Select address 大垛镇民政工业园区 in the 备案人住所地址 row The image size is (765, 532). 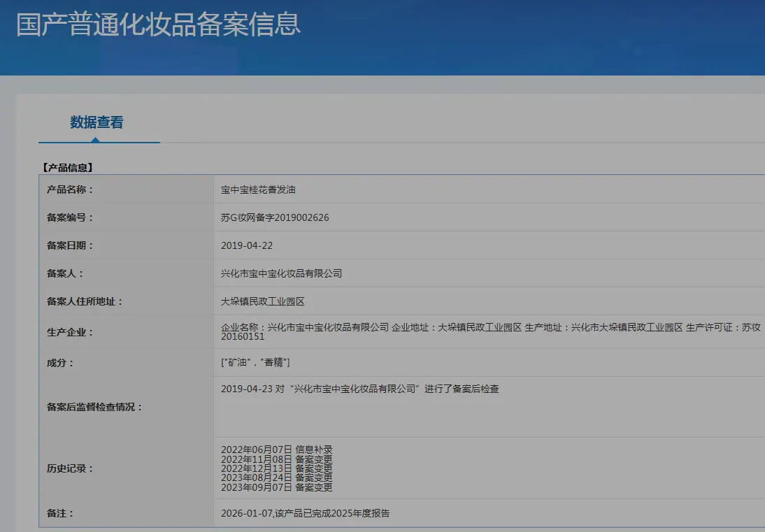pyautogui.click(x=262, y=301)
